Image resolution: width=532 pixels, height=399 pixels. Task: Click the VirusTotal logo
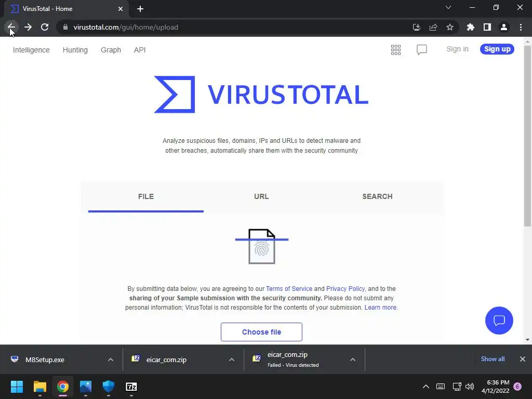261,95
